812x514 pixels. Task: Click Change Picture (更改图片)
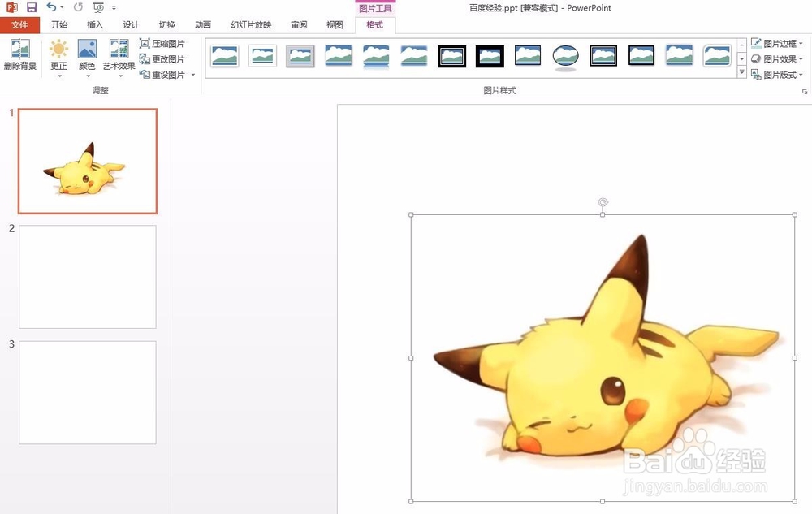(162, 59)
